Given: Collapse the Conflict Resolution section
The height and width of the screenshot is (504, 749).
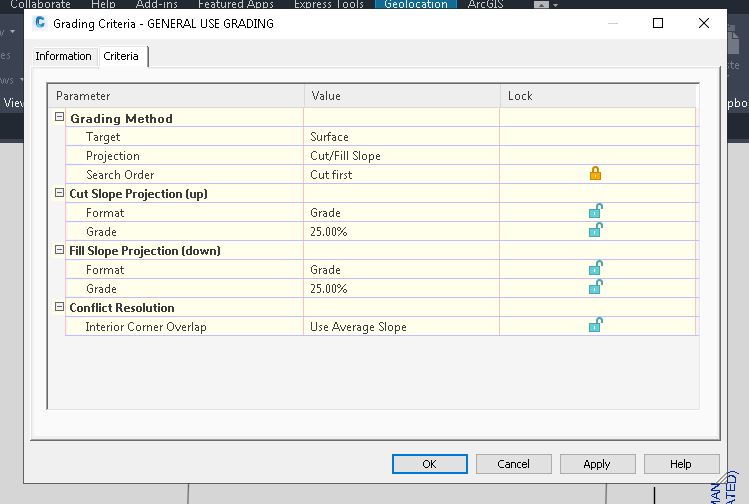Looking at the screenshot, I should click(60, 307).
